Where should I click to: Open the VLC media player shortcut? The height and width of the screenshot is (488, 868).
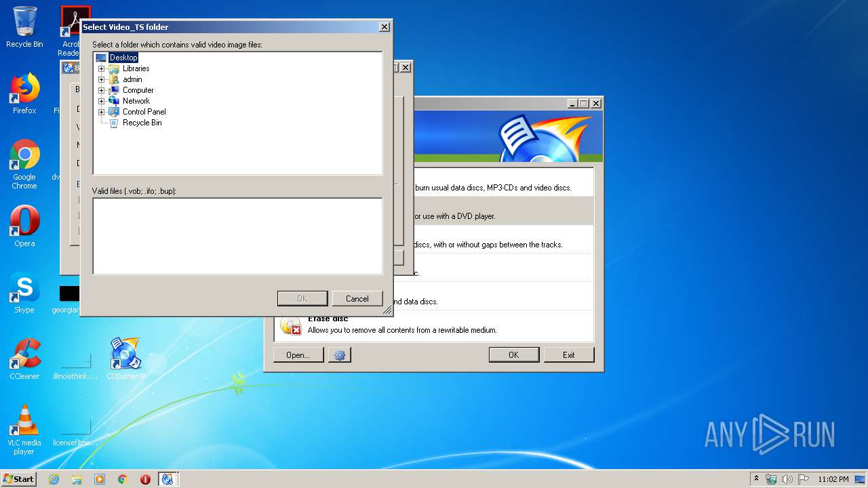[x=24, y=430]
